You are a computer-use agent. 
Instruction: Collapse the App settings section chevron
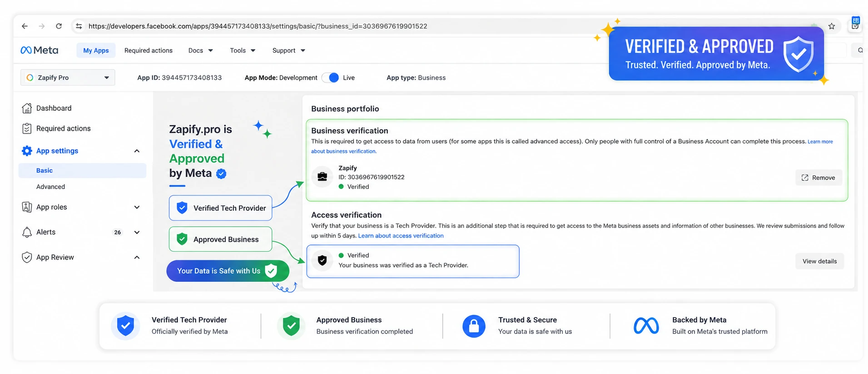point(137,151)
